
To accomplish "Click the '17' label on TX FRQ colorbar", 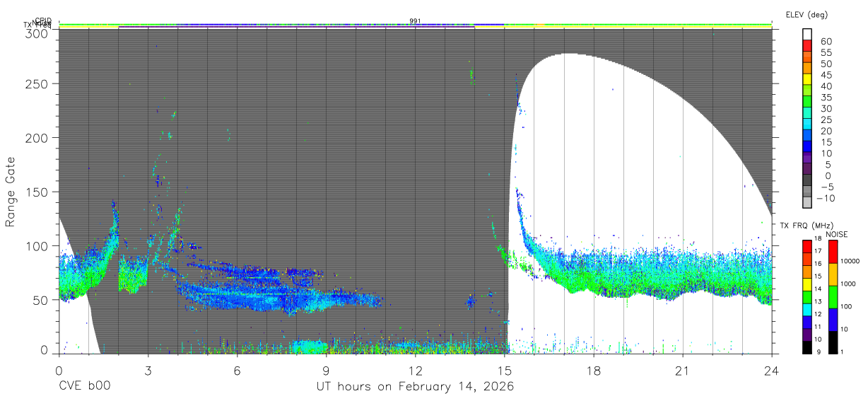I will point(819,251).
